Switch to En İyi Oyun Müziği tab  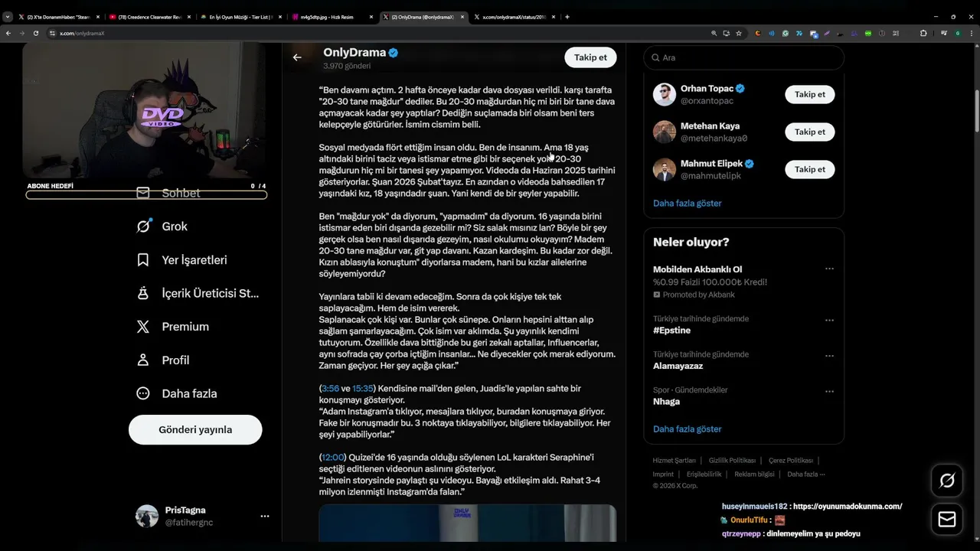[241, 16]
